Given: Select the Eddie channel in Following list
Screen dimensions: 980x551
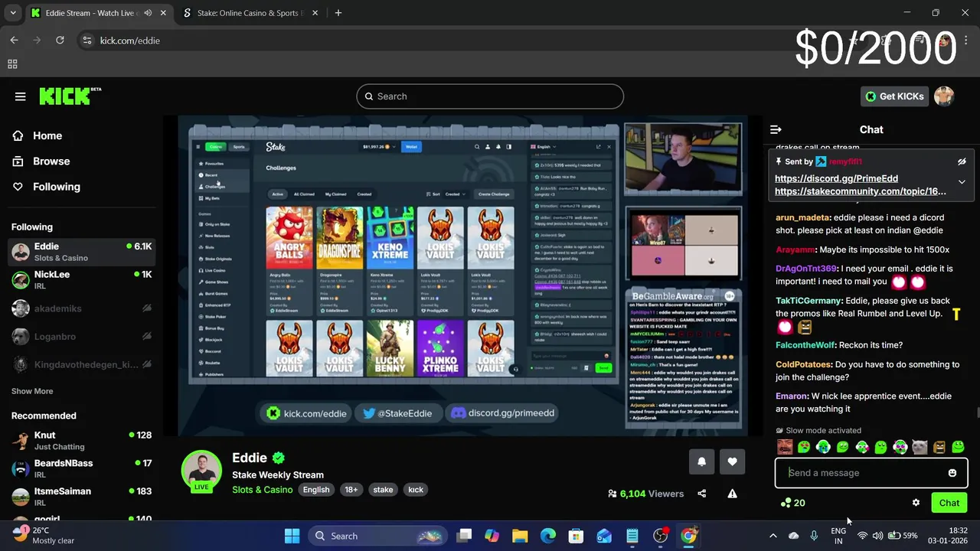Looking at the screenshot, I should tap(81, 252).
